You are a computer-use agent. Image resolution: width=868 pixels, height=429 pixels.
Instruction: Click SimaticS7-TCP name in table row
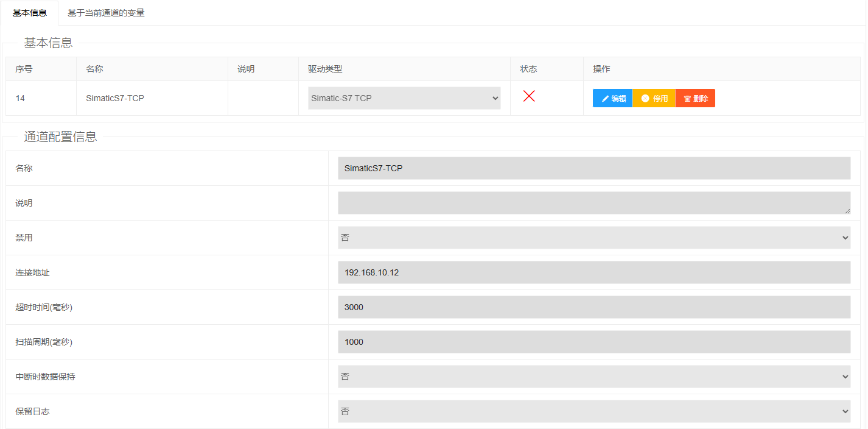click(115, 98)
